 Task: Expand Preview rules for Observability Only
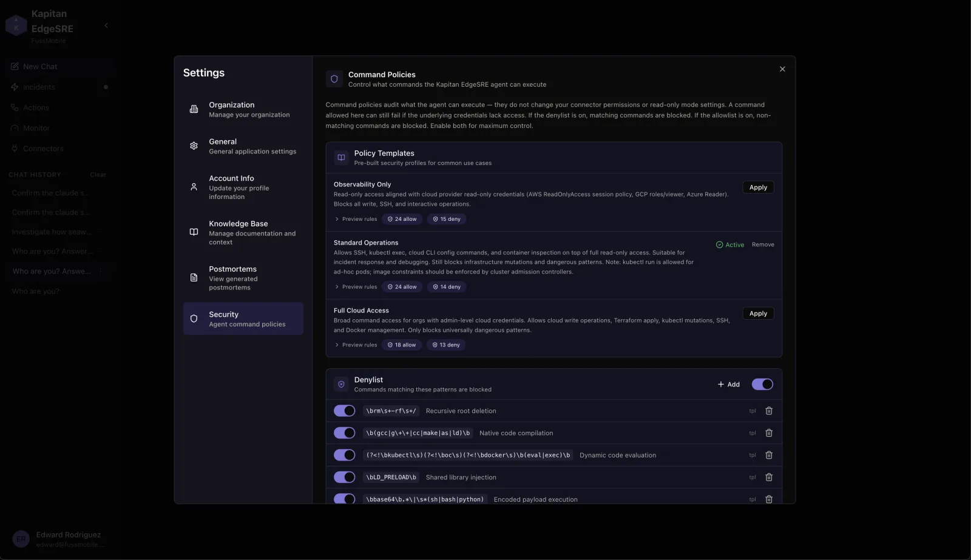[x=356, y=219]
